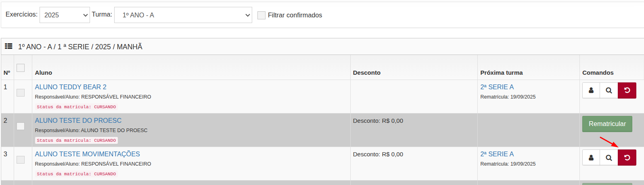Toggle the Filtrar confirmados checkbox
This screenshot has height=185, width=644.
point(261,15)
